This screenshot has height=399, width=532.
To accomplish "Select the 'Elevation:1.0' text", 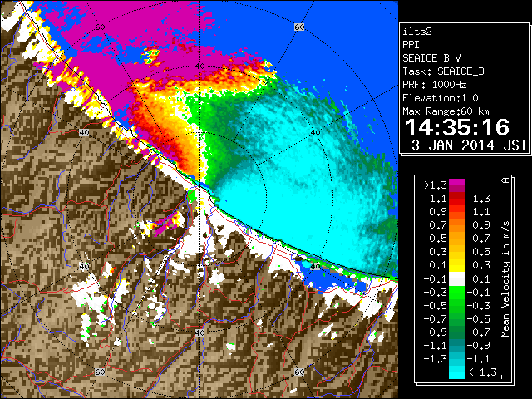I will coord(441,98).
